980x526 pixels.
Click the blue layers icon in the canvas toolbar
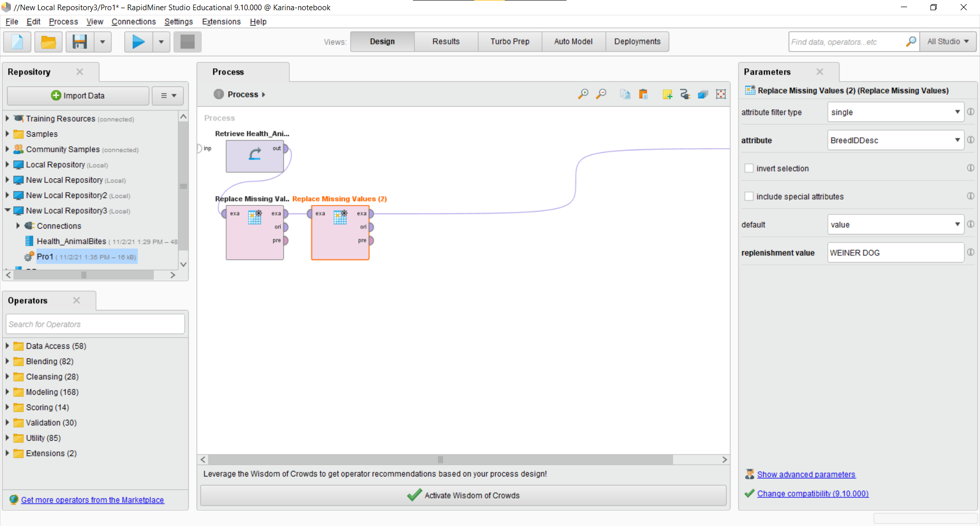703,94
